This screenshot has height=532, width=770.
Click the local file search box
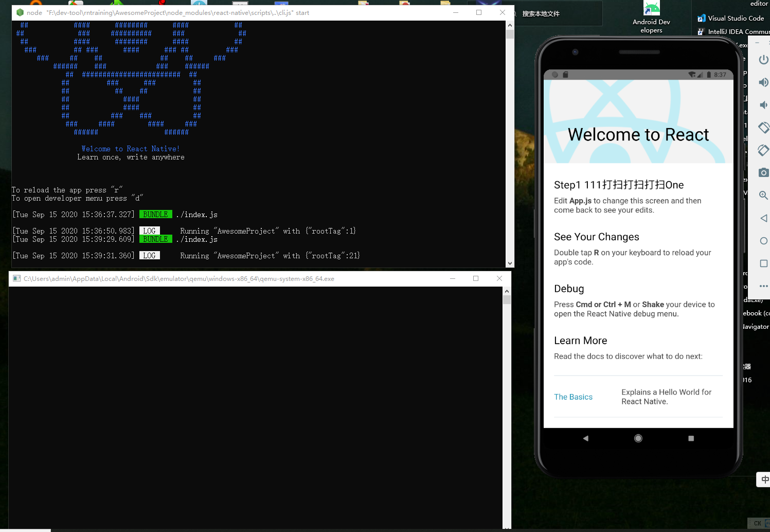pyautogui.click(x=559, y=13)
